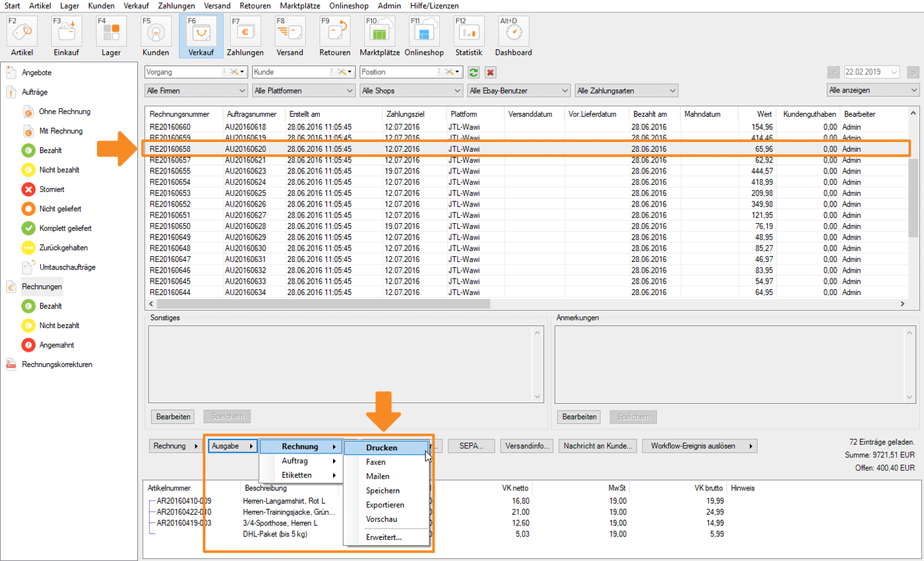Choose Vorschau from the Rechnung submenu

click(x=381, y=519)
